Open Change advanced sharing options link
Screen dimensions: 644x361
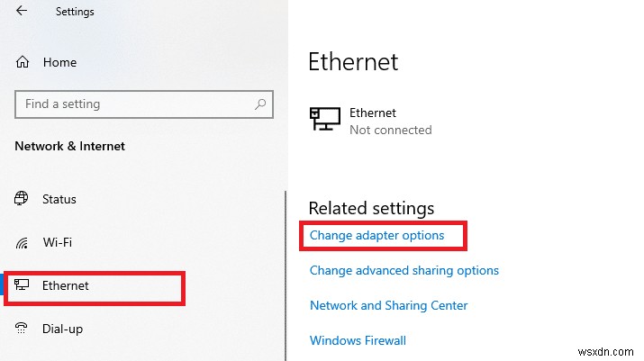pyautogui.click(x=404, y=270)
